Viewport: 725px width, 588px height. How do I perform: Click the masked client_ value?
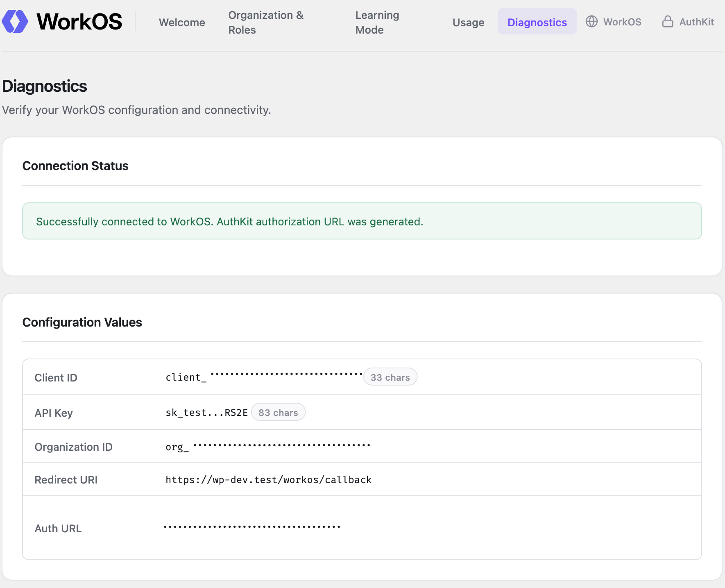pyautogui.click(x=264, y=377)
